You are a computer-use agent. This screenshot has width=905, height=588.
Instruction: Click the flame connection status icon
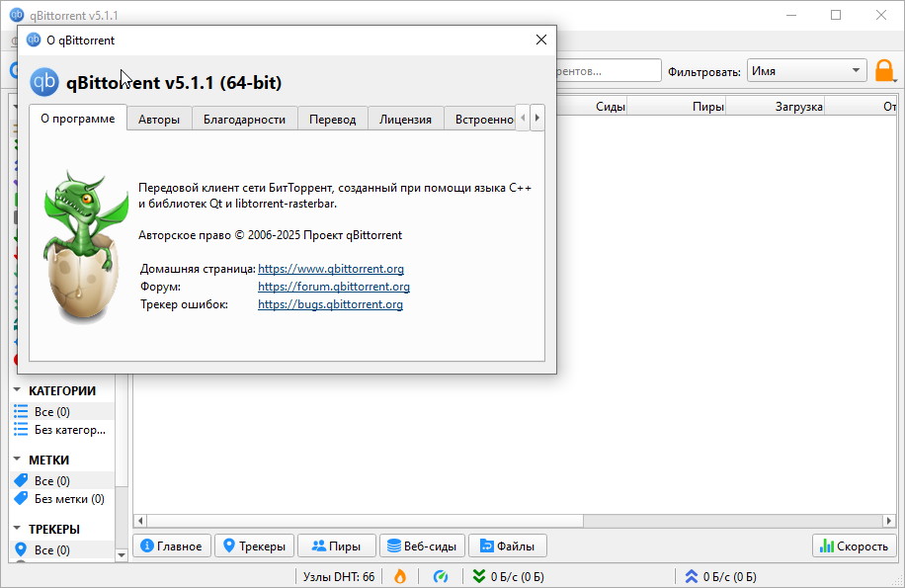[400, 576]
